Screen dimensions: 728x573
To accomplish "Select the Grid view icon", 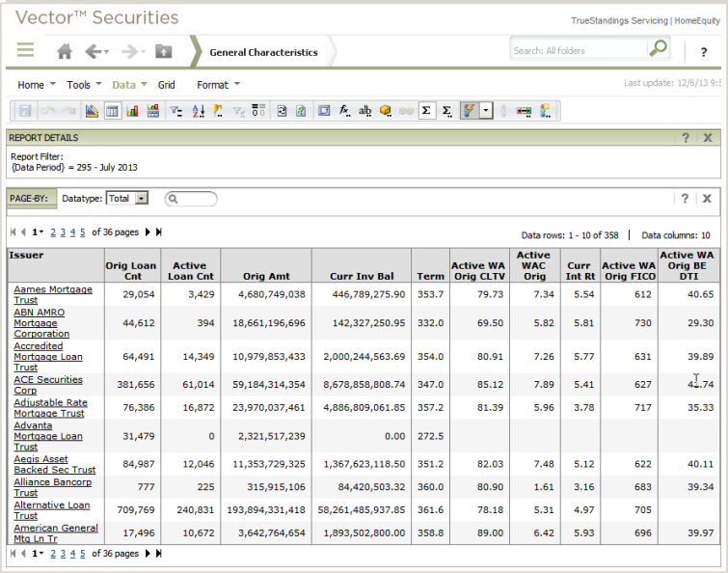I will coord(112,111).
